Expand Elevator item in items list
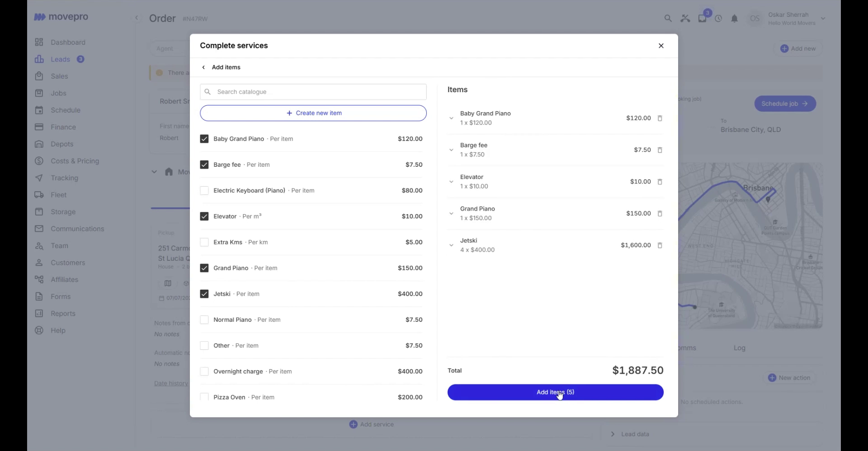The image size is (868, 451). pos(451,182)
